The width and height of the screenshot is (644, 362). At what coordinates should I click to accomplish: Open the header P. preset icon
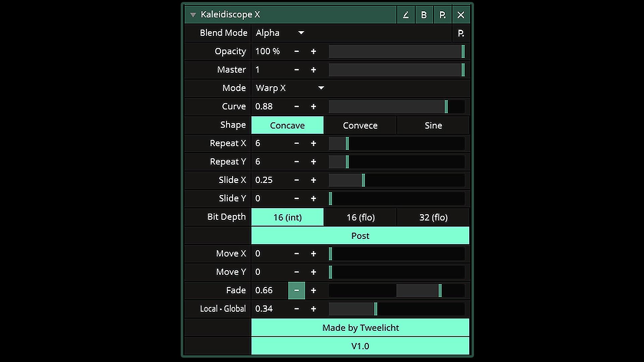(442, 15)
